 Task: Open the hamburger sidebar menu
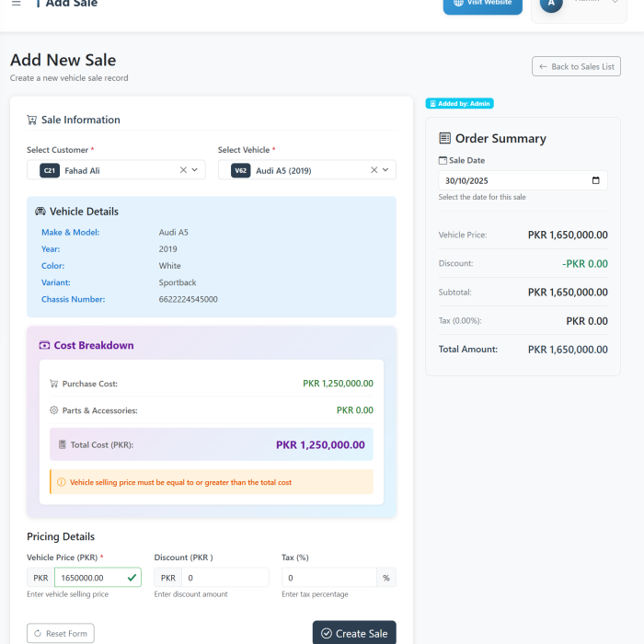point(16,4)
